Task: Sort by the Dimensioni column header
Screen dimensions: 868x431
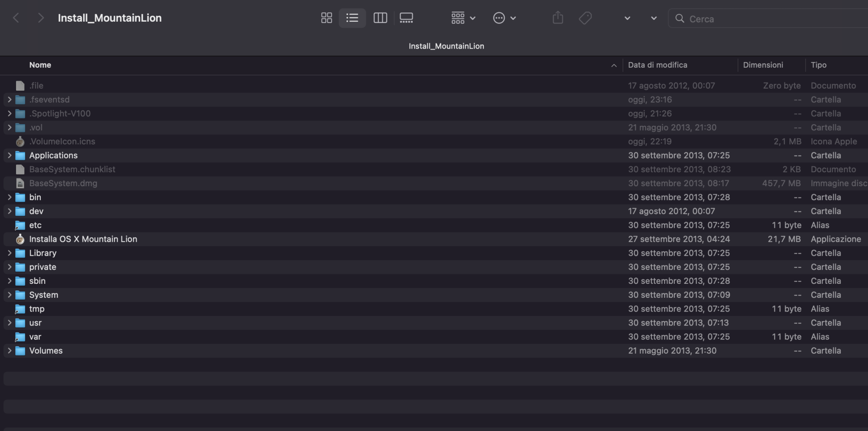Action: click(763, 65)
